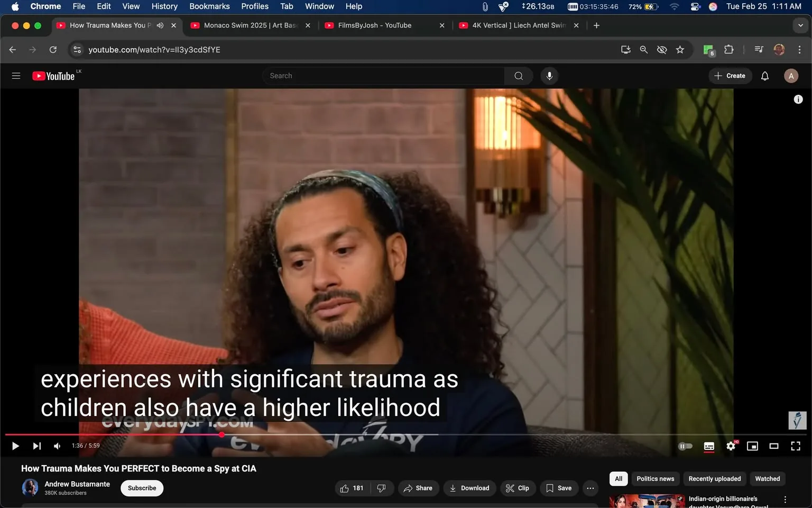
Task: Click the YouTube search field
Action: pyautogui.click(x=383, y=76)
